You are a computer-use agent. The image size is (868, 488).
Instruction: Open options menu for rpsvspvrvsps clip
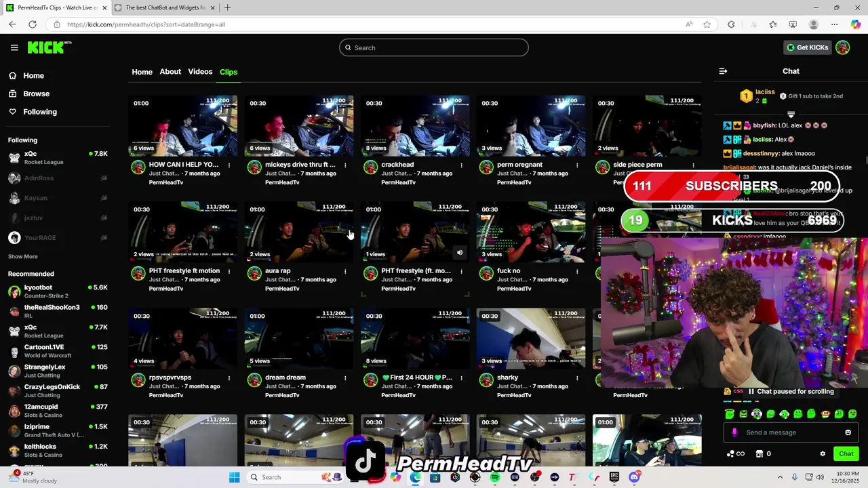pos(229,378)
